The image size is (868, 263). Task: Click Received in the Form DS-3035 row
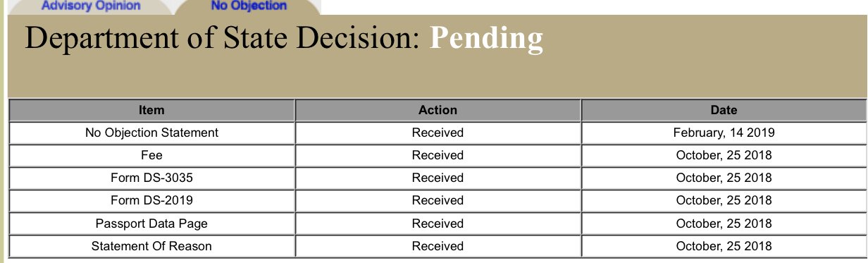(438, 178)
